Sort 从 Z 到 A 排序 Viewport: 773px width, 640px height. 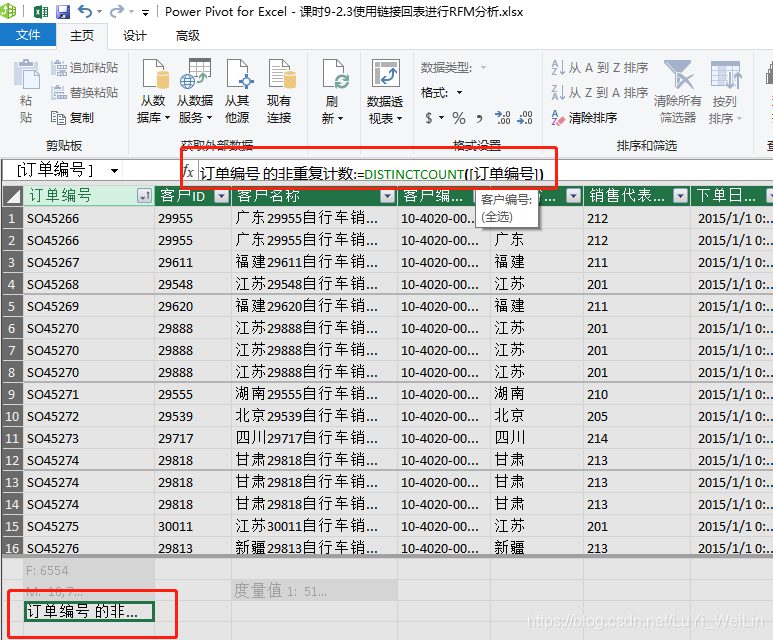coord(599,92)
